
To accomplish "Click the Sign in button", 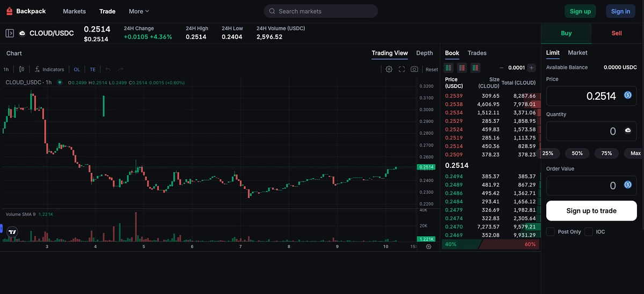I will pos(620,11).
